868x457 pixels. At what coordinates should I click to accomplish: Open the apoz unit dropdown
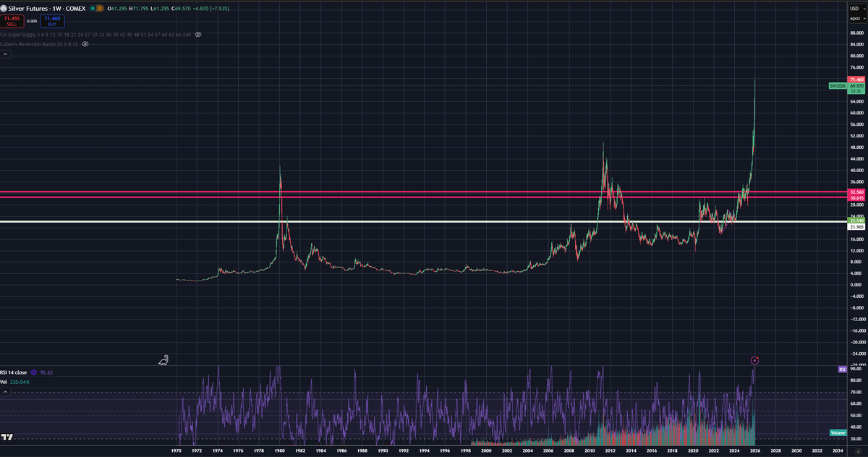pyautogui.click(x=857, y=18)
